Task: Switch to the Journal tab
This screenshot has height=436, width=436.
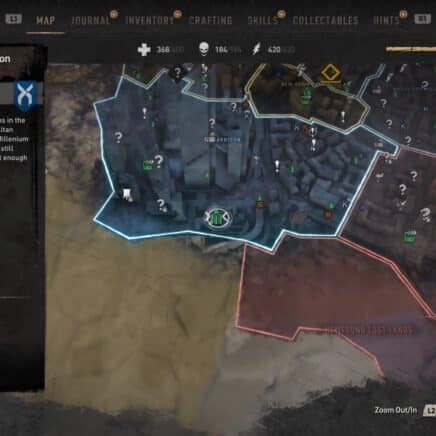Action: [x=90, y=20]
